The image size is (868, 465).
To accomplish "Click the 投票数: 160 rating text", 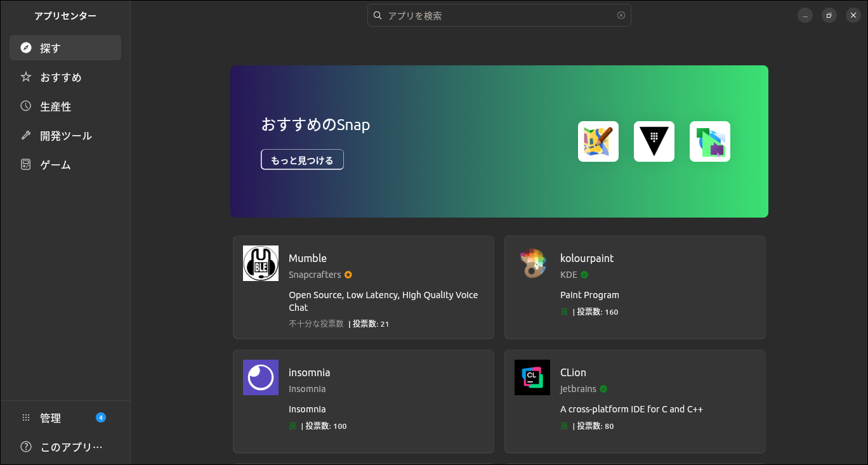I will tap(597, 311).
